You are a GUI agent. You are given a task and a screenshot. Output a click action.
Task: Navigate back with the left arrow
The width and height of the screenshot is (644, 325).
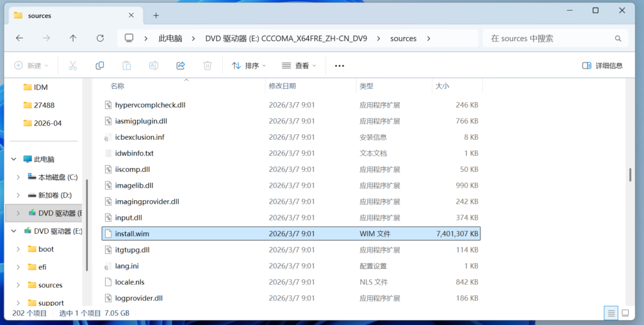[19, 38]
